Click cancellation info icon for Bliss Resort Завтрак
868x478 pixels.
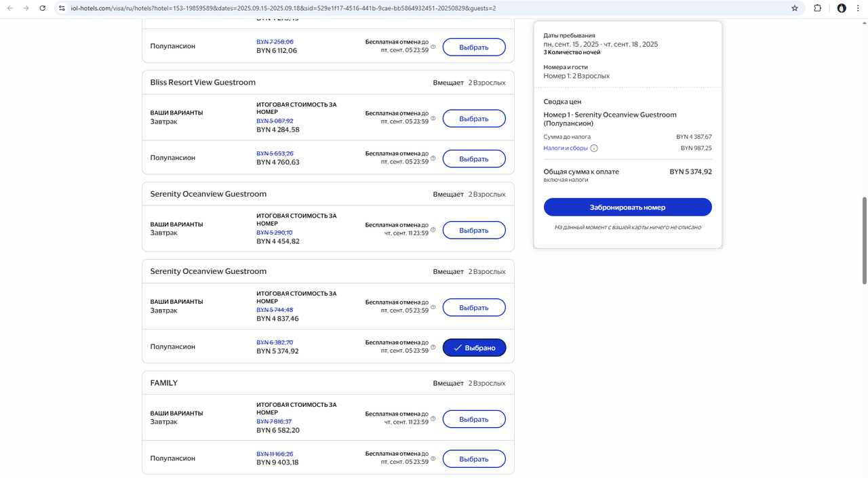tap(433, 118)
